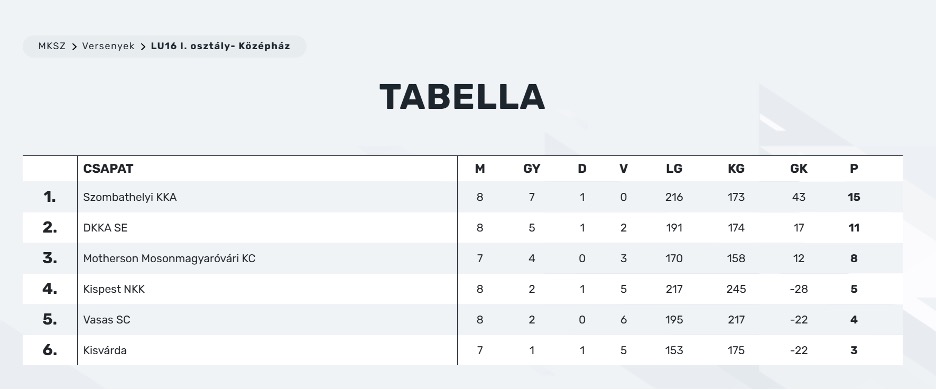The image size is (936, 390).
Task: Click the KG column header
Action: (x=736, y=168)
